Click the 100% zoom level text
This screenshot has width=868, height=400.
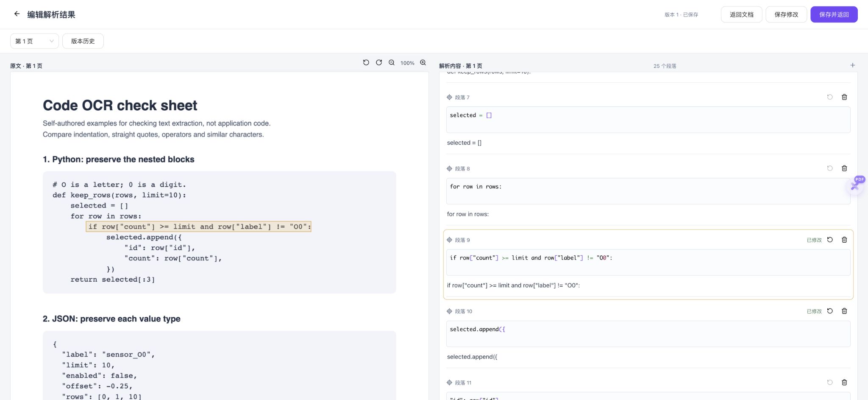click(x=407, y=63)
